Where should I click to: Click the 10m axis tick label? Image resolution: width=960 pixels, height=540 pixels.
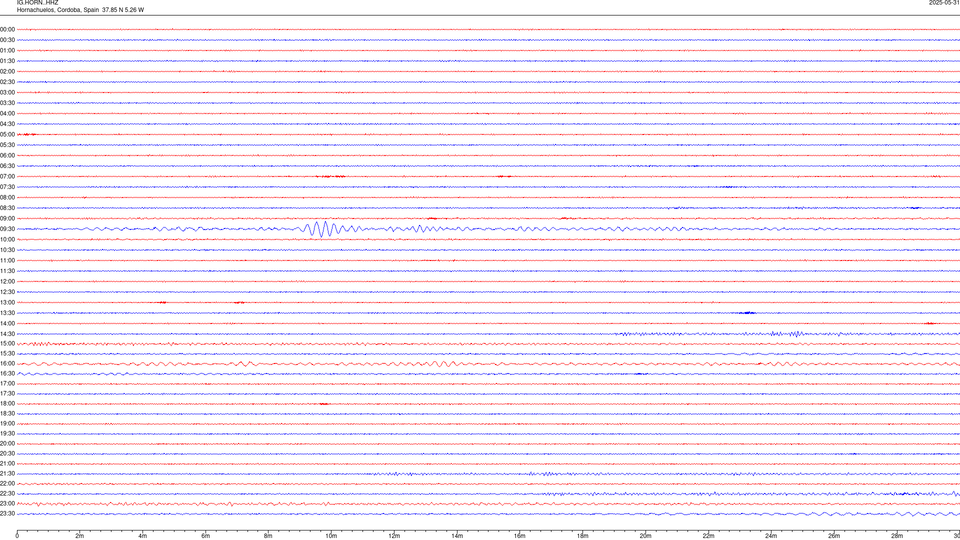[x=331, y=536]
